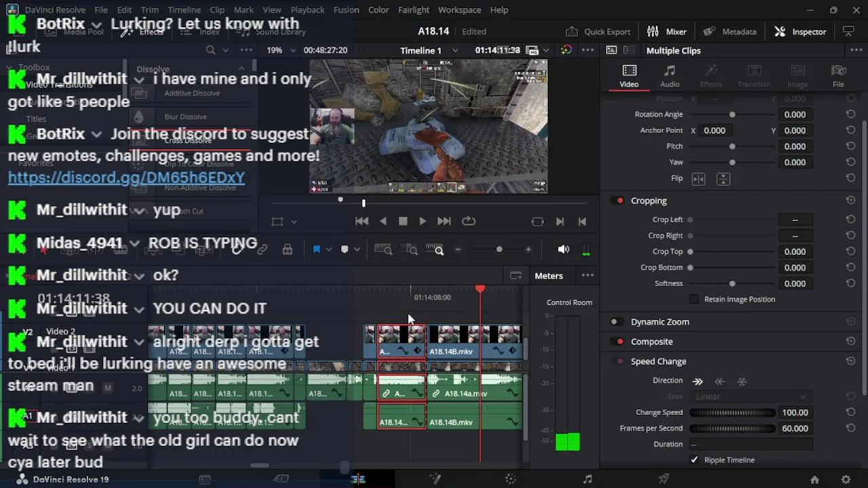868x488 pixels.
Task: Expand marker color dropdown arrow
Action: (357, 249)
